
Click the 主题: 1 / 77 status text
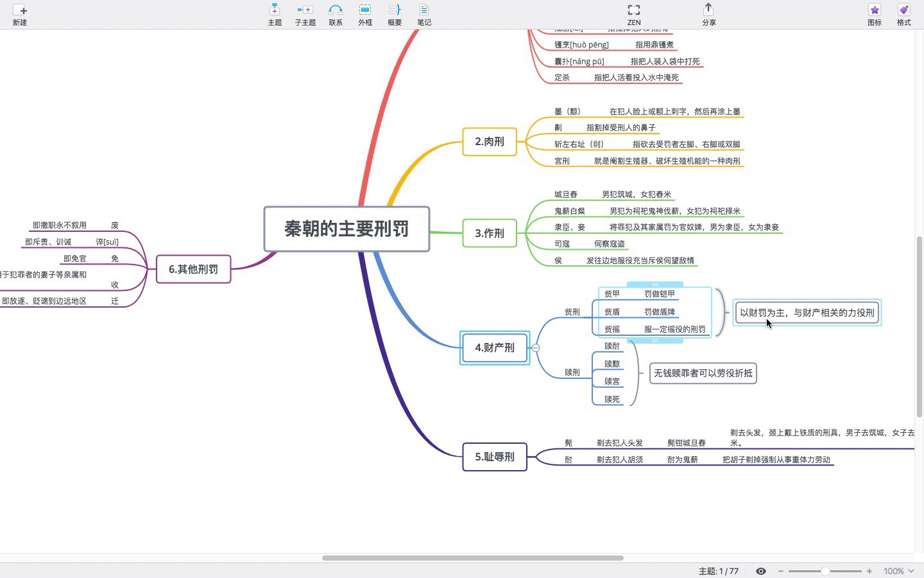[x=719, y=571]
